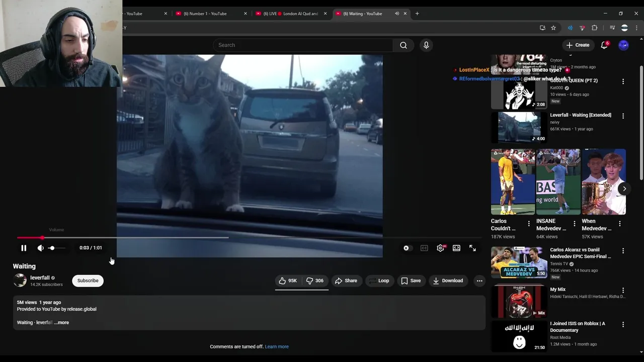Close the Waiting - YouTube tab
Viewport: 644px width, 362px height.
pyautogui.click(x=405, y=14)
